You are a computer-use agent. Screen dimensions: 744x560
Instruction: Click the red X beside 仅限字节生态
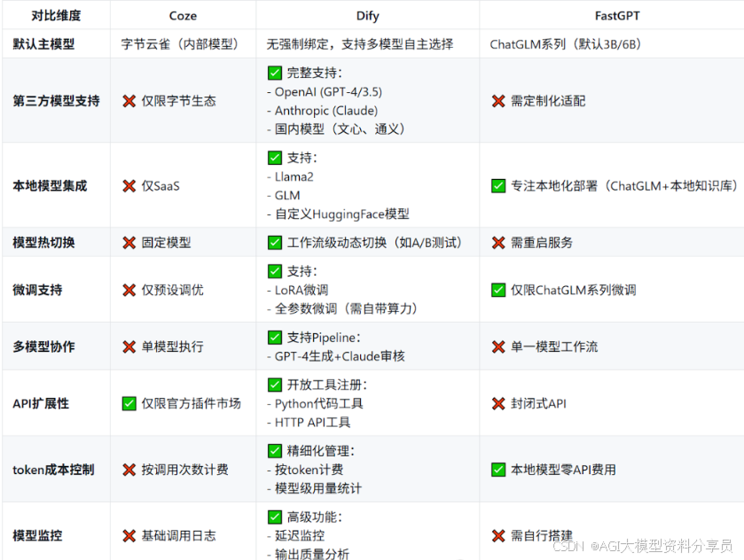[x=129, y=101]
